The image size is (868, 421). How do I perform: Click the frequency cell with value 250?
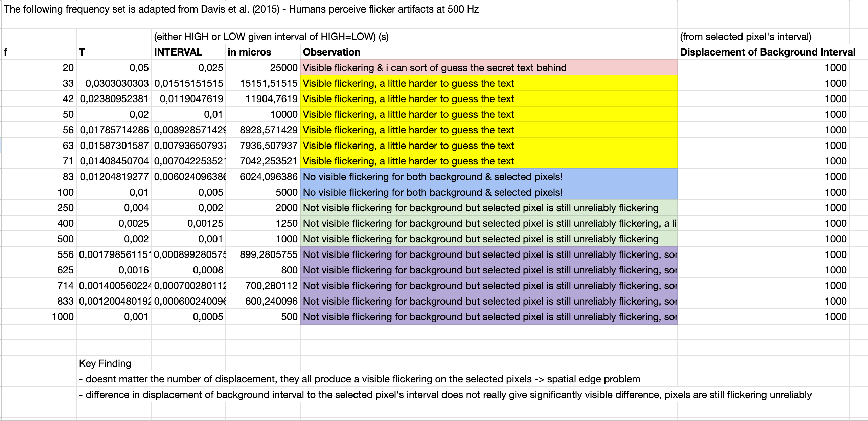pos(39,207)
